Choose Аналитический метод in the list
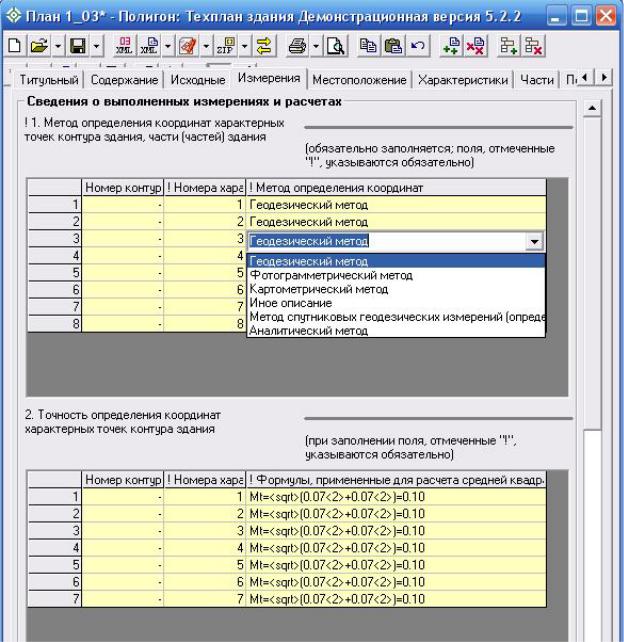 [x=396, y=330]
